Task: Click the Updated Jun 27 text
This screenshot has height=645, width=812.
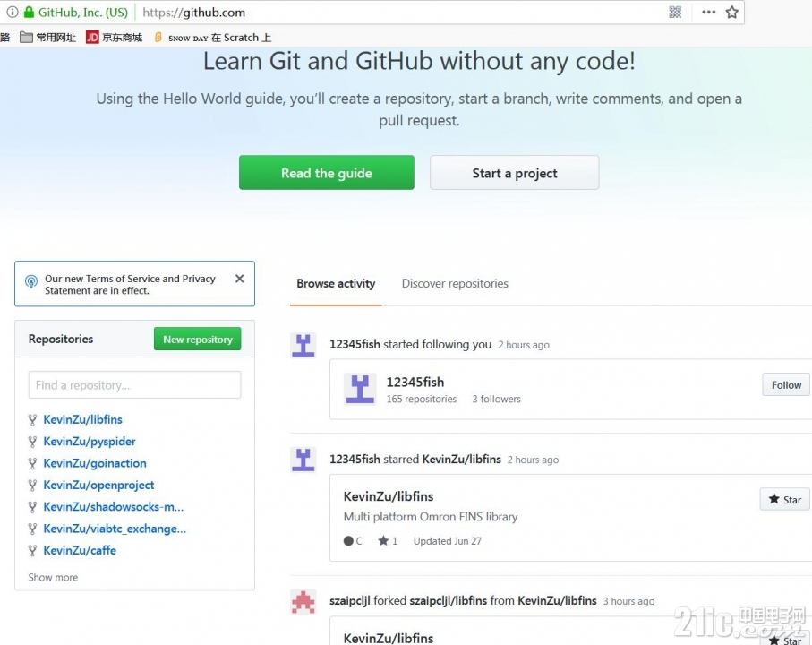Action: coord(448,541)
